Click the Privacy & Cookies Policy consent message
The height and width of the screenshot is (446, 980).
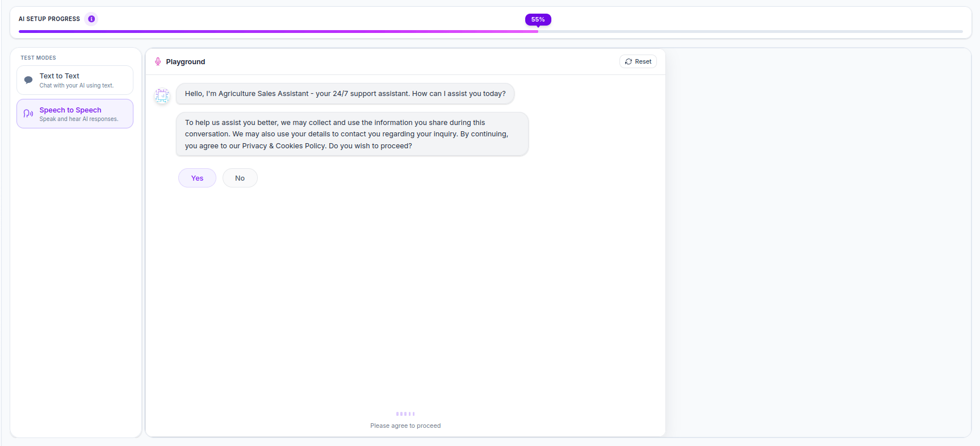(352, 134)
